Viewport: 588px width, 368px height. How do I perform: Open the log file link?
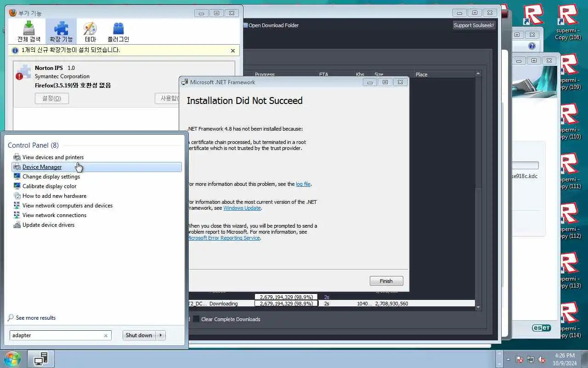point(303,184)
